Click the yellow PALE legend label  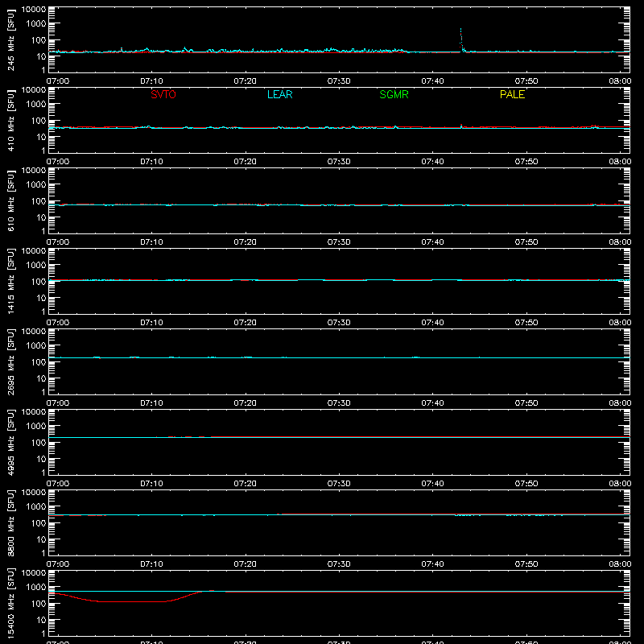coord(512,94)
